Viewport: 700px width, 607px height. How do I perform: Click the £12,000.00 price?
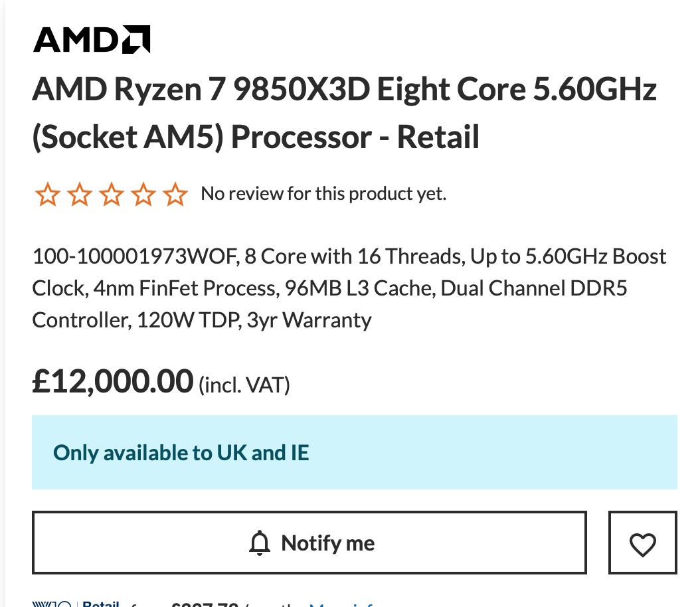[113, 382]
